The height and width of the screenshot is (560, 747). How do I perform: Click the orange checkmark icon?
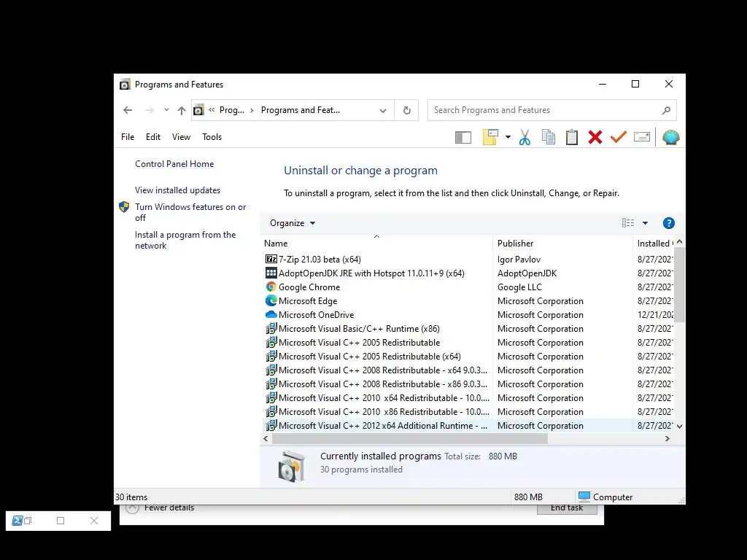point(619,137)
